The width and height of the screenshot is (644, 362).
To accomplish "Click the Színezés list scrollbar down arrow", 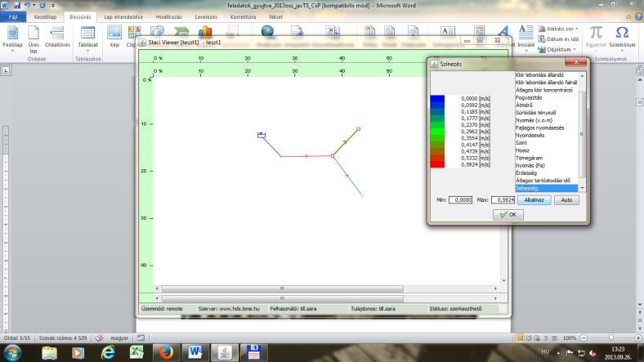I will point(582,188).
